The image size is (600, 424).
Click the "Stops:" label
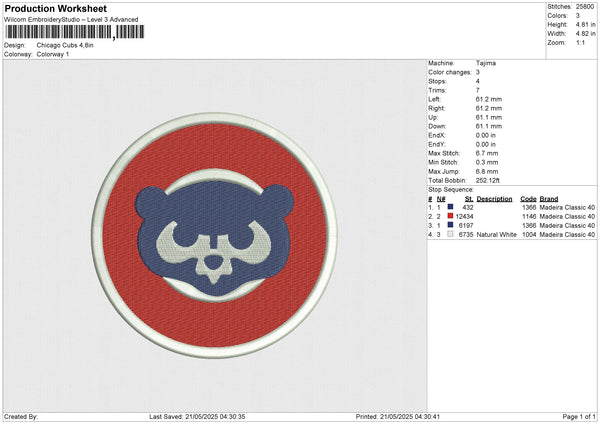(437, 82)
